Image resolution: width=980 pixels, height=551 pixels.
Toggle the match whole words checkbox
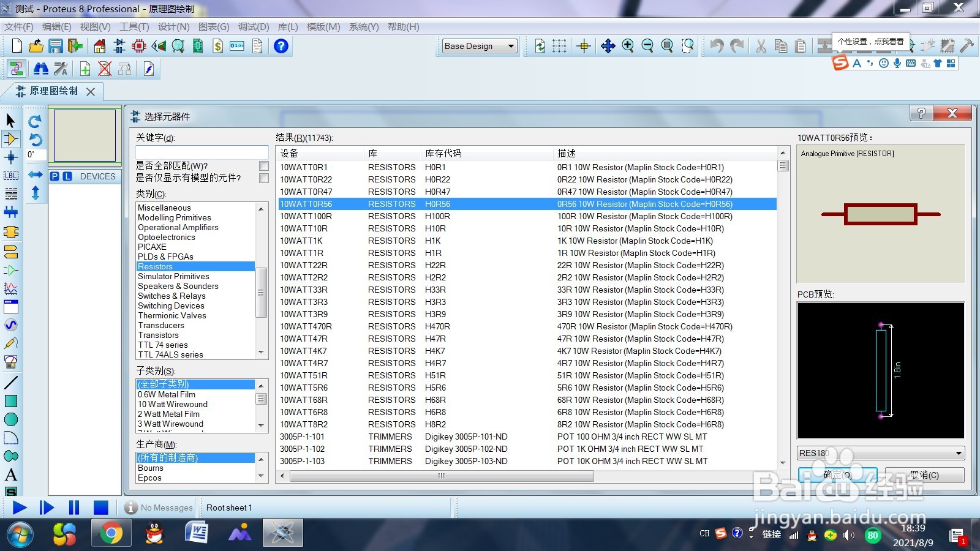point(264,166)
